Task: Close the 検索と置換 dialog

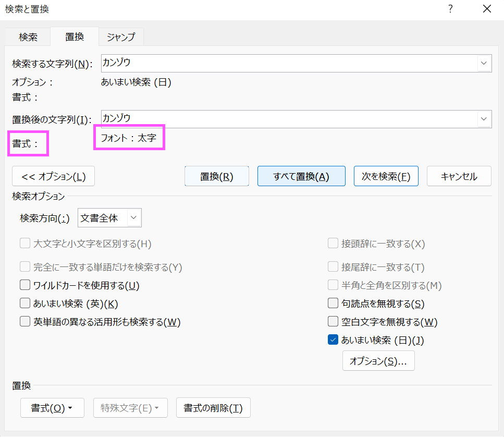Action: pos(487,9)
